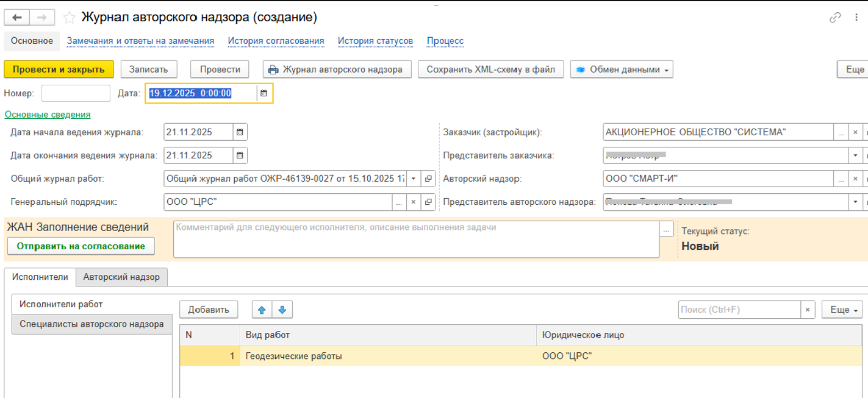Copy link via chain icon

[x=835, y=18]
